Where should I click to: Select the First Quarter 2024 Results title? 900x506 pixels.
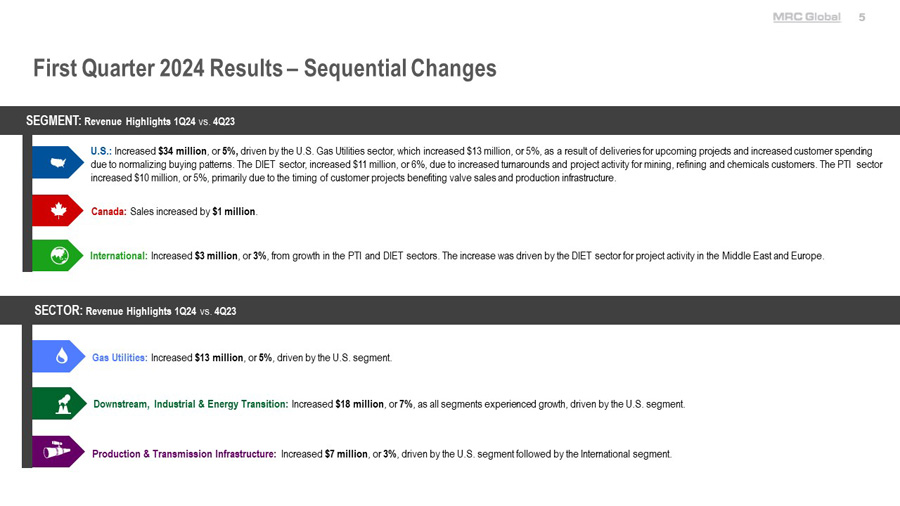pyautogui.click(x=264, y=68)
